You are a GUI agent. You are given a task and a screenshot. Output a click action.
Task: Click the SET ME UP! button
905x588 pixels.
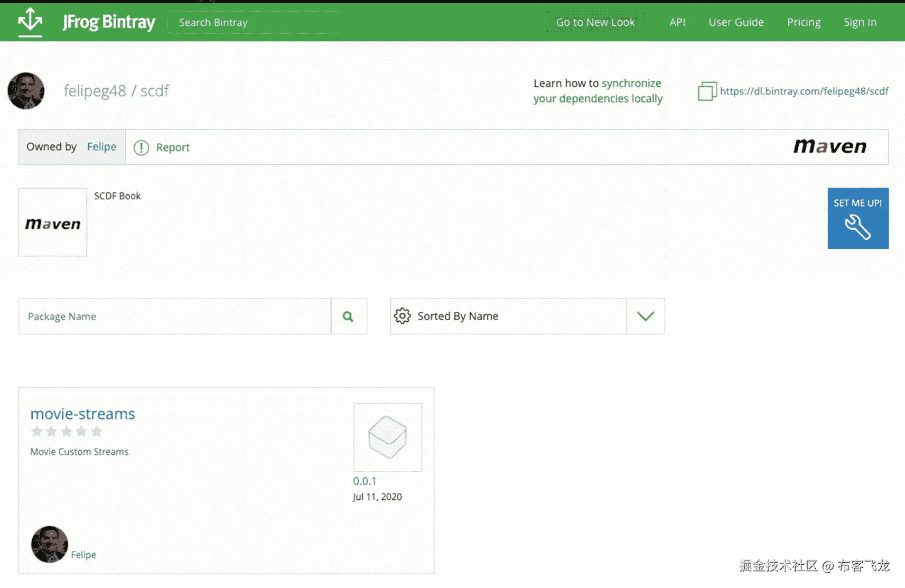coord(858,218)
